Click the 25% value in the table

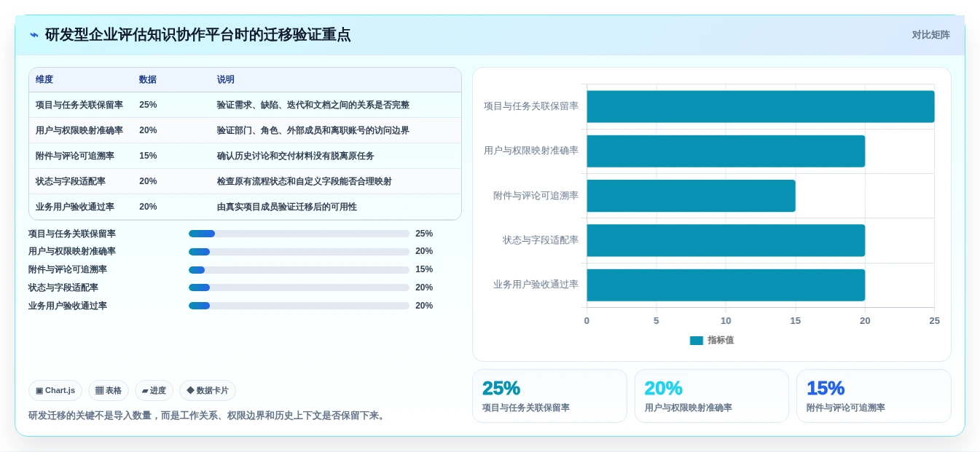pyautogui.click(x=148, y=105)
